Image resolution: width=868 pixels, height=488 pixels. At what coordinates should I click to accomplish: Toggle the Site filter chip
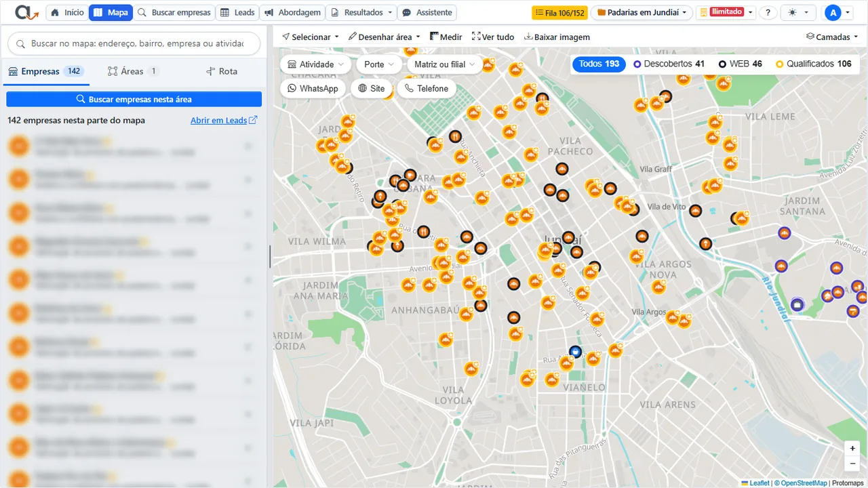(x=372, y=88)
